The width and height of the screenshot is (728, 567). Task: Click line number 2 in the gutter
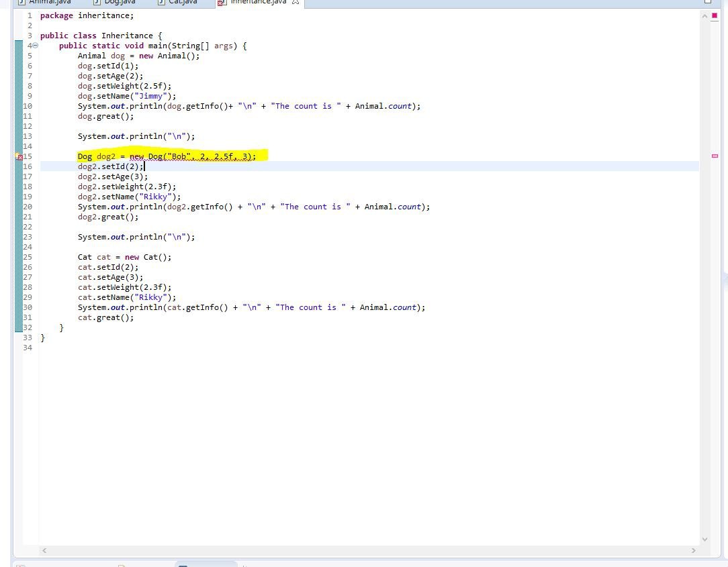pyautogui.click(x=30, y=26)
